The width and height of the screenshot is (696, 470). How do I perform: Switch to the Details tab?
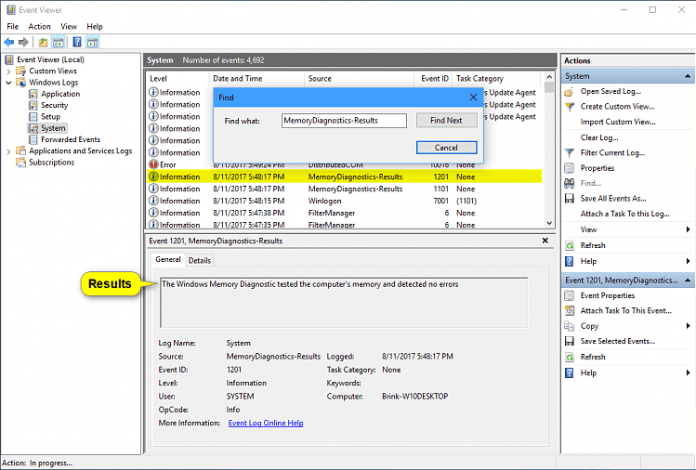pos(199,261)
